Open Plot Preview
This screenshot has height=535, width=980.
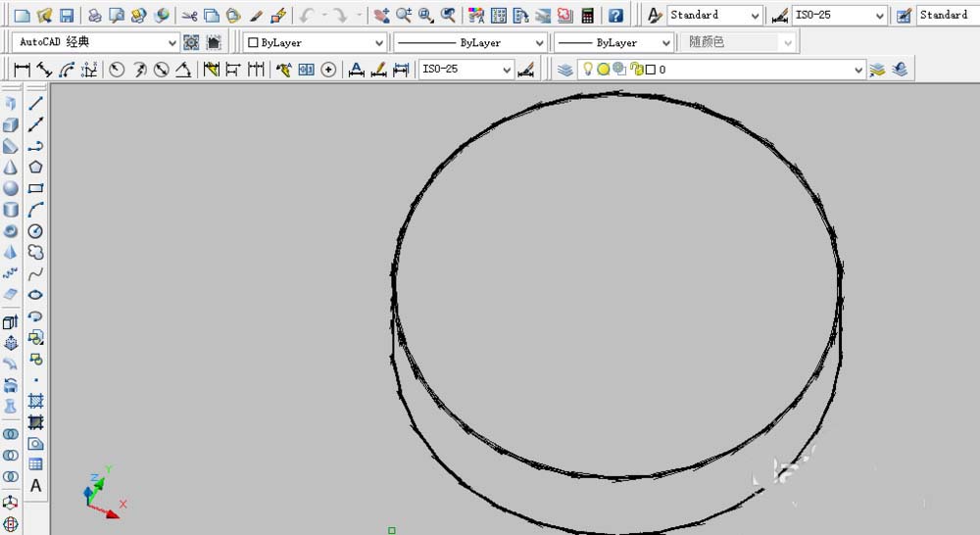[117, 15]
